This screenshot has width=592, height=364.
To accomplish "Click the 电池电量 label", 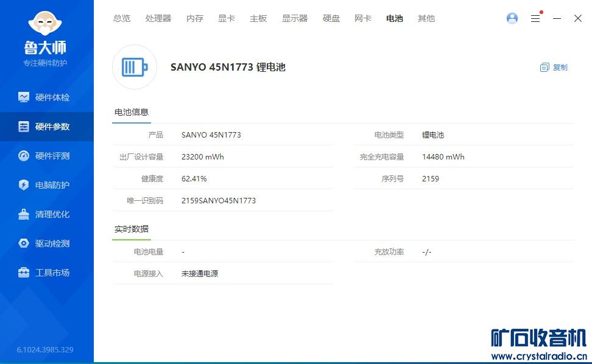I will pos(149,252).
